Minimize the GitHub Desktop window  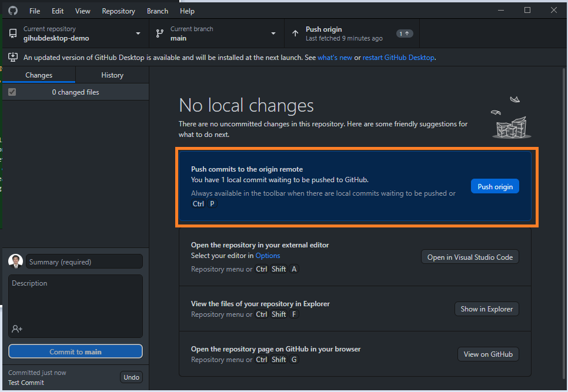(501, 10)
